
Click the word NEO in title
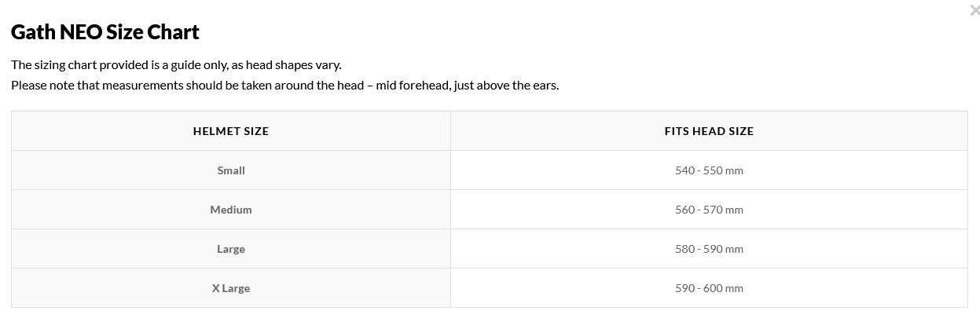[84, 32]
